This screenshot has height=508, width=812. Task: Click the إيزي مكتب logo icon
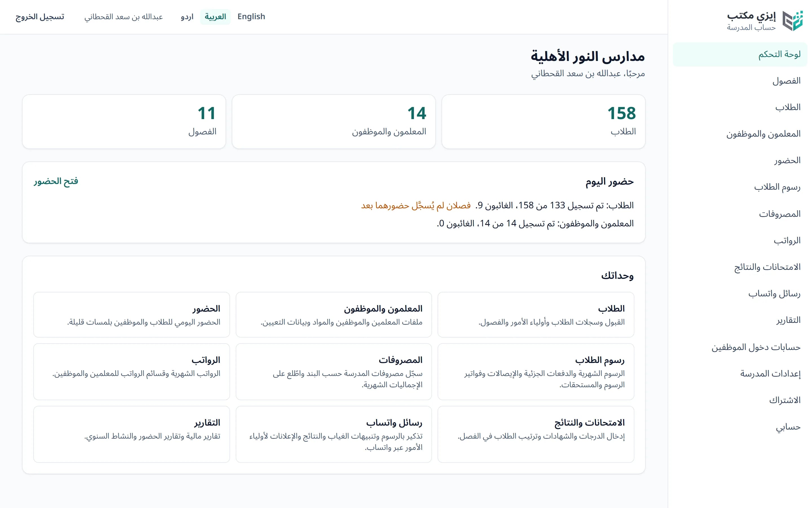(793, 21)
